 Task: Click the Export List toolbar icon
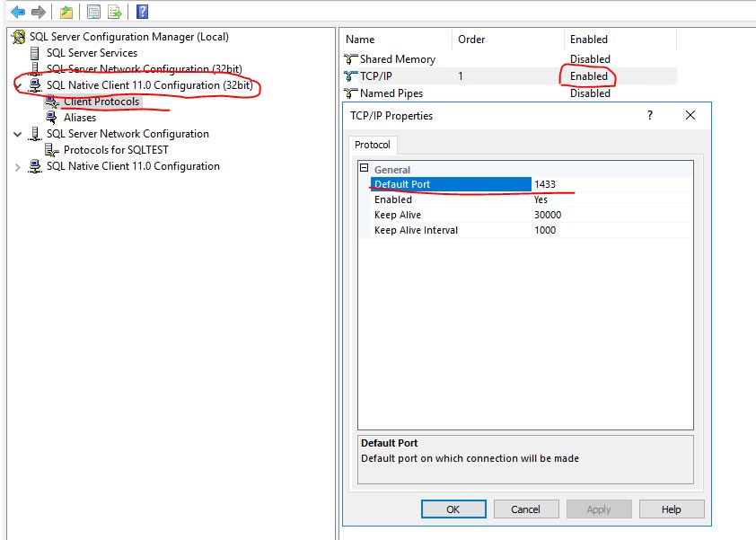[115, 12]
